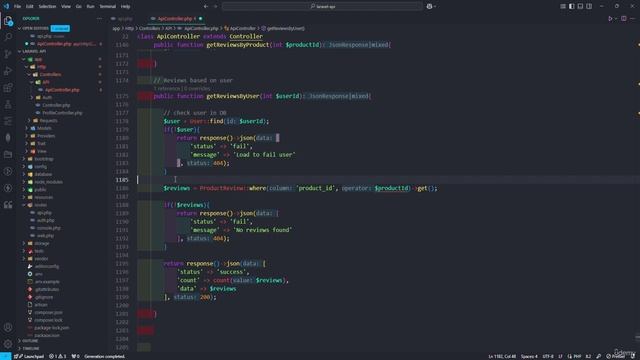Click the command center search box
This screenshot has width=640, height=360.
tap(322, 7)
